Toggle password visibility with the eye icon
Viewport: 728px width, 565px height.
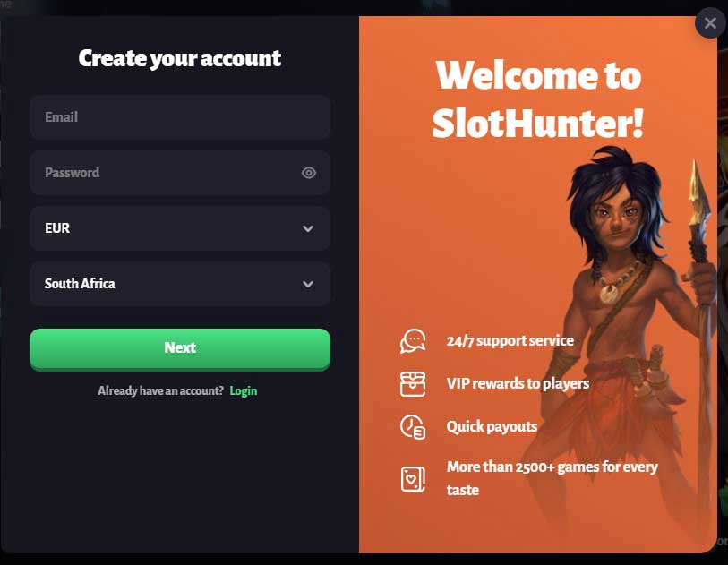[309, 173]
